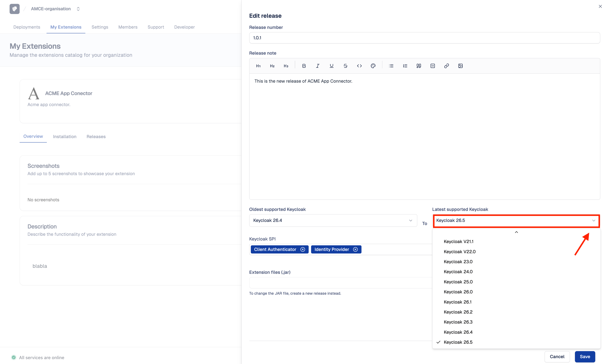Open the Settings tab
Image resolution: width=605 pixels, height=364 pixels.
(x=100, y=27)
